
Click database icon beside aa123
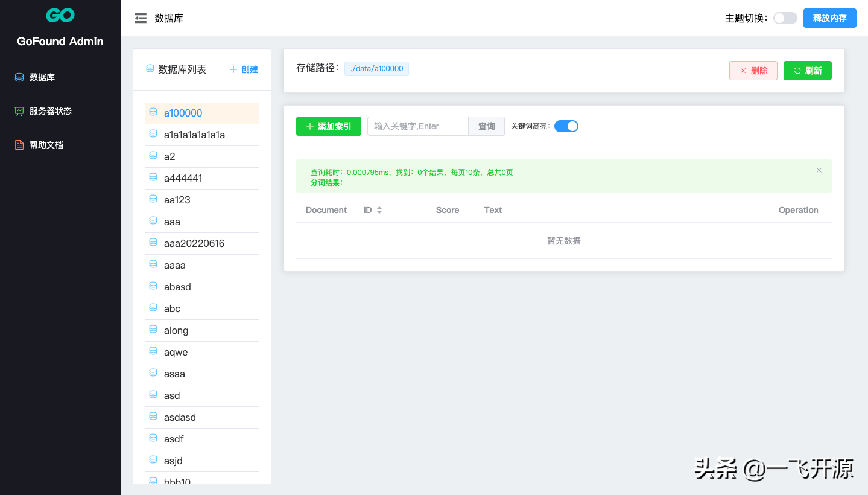(x=153, y=199)
